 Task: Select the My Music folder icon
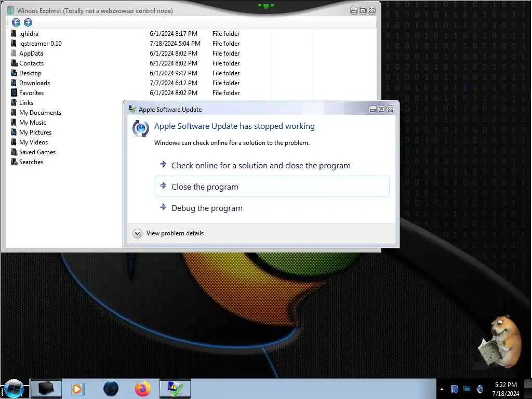pos(14,122)
